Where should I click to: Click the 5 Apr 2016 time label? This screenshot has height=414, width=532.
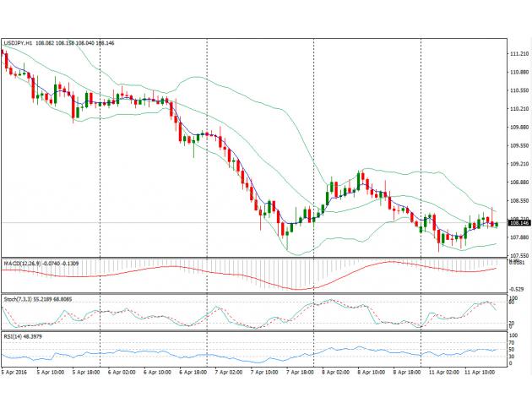[15, 371]
